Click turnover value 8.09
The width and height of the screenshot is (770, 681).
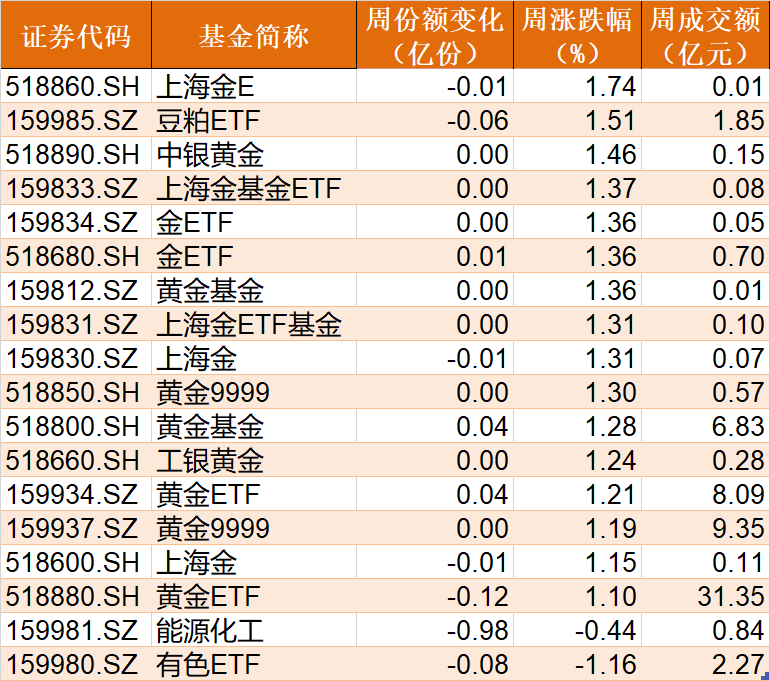tap(739, 494)
